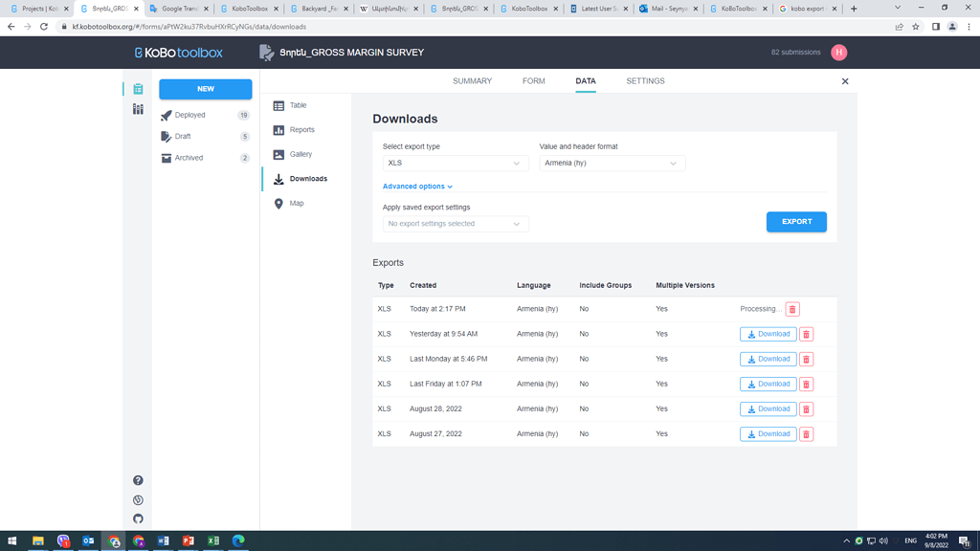Show Archived projects
980x551 pixels.
[190, 158]
